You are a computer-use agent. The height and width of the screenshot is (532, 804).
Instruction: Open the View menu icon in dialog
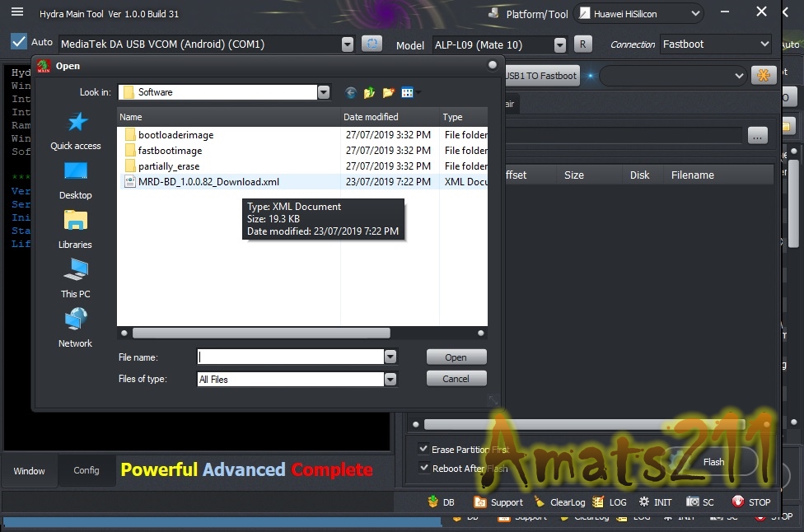pyautogui.click(x=408, y=92)
